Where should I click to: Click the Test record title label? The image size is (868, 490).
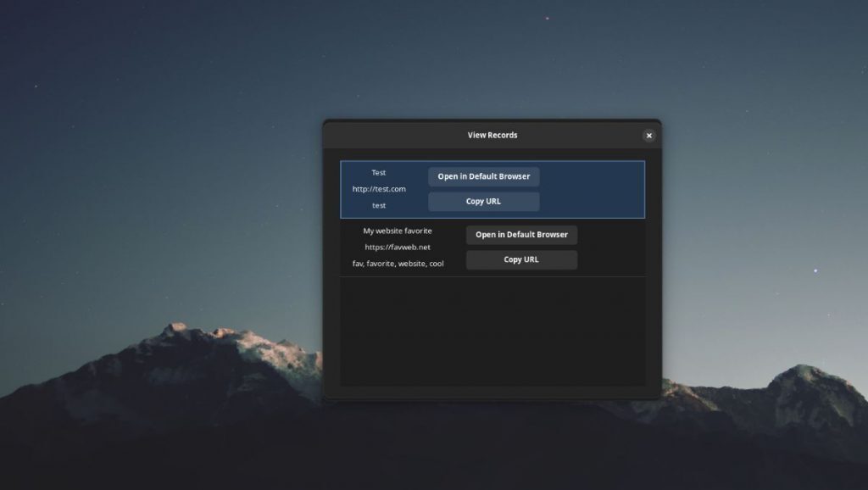pos(379,172)
